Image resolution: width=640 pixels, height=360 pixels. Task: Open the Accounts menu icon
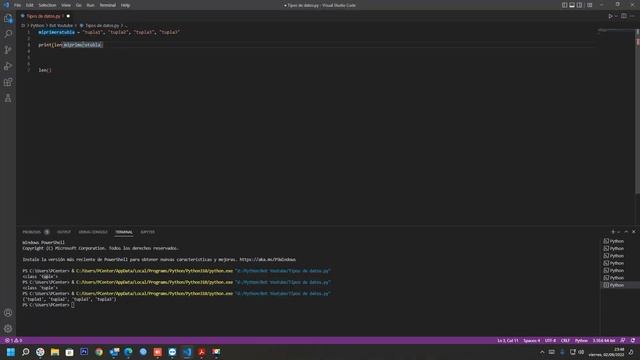click(x=8, y=313)
